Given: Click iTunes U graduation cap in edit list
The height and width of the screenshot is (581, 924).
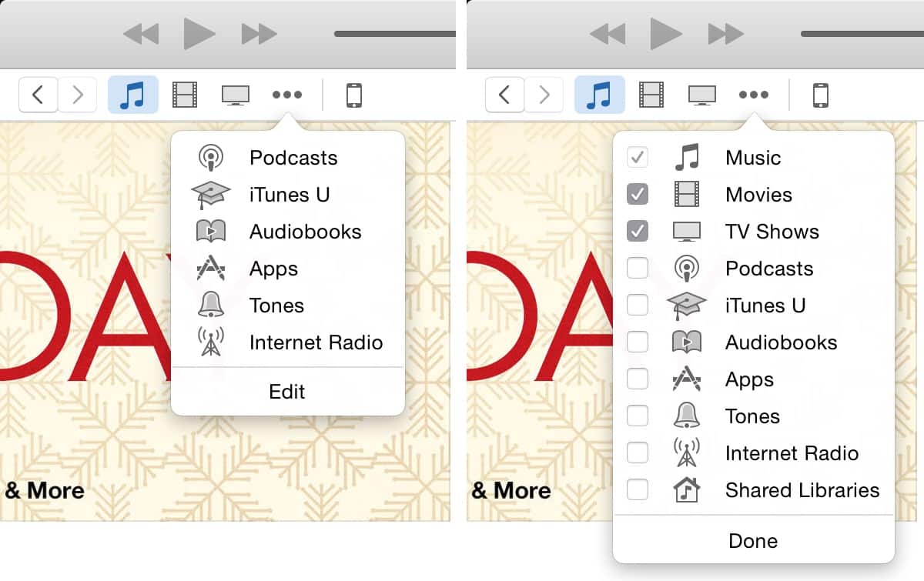Looking at the screenshot, I should [x=687, y=306].
